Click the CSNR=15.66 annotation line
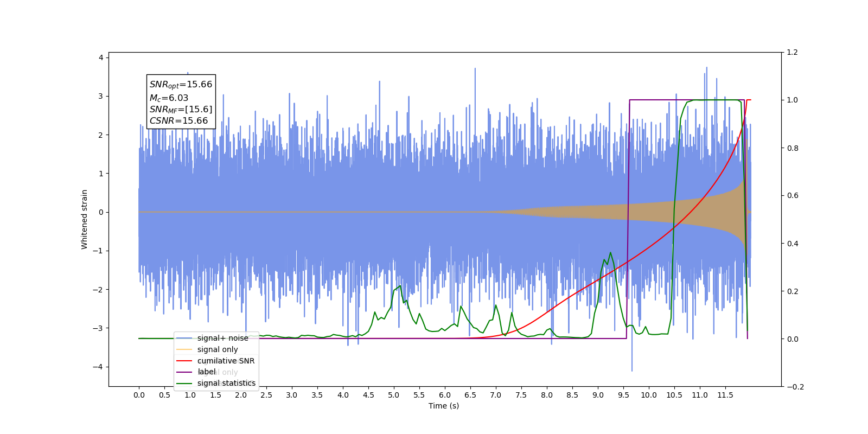The height and width of the screenshot is (434, 868). click(178, 121)
